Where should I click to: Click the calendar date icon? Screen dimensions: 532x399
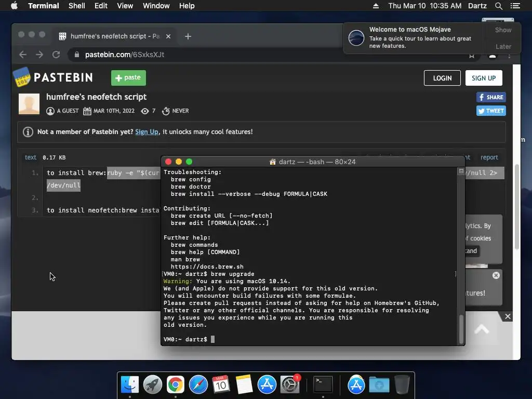pos(87,111)
